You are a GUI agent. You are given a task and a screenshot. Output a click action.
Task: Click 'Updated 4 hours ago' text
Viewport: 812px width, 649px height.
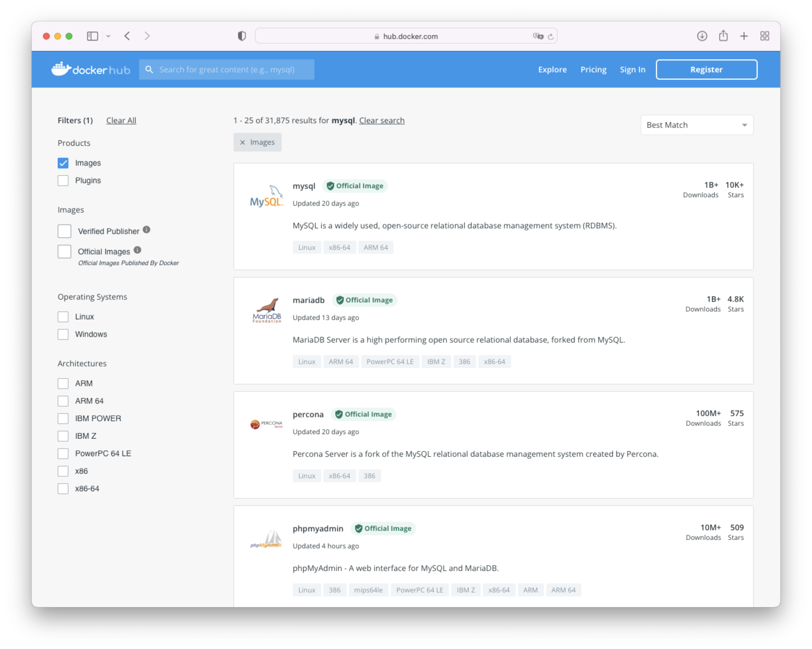pos(326,546)
